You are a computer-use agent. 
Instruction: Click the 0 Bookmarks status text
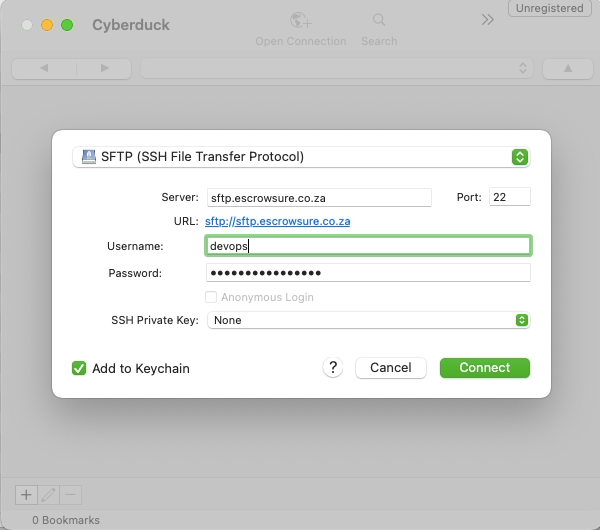coord(66,520)
